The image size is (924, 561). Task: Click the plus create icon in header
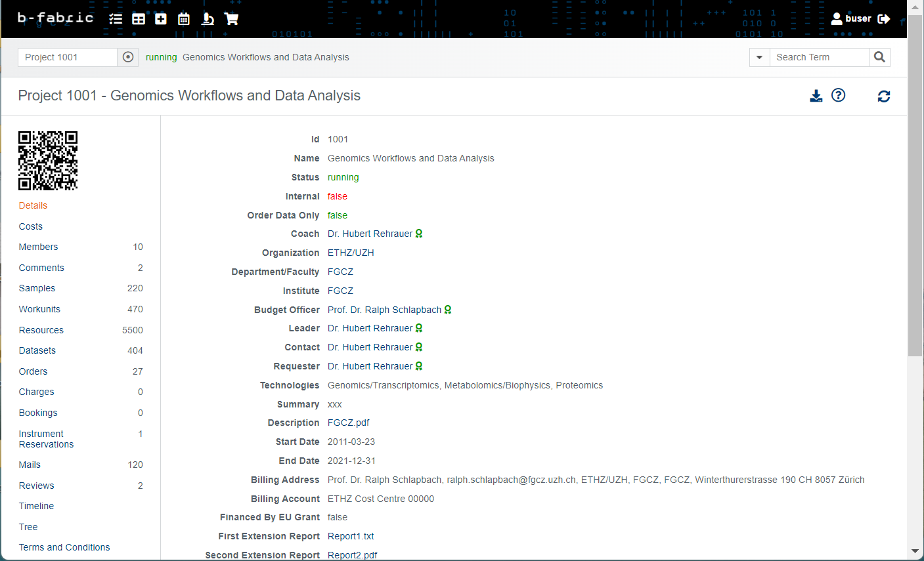coord(161,19)
